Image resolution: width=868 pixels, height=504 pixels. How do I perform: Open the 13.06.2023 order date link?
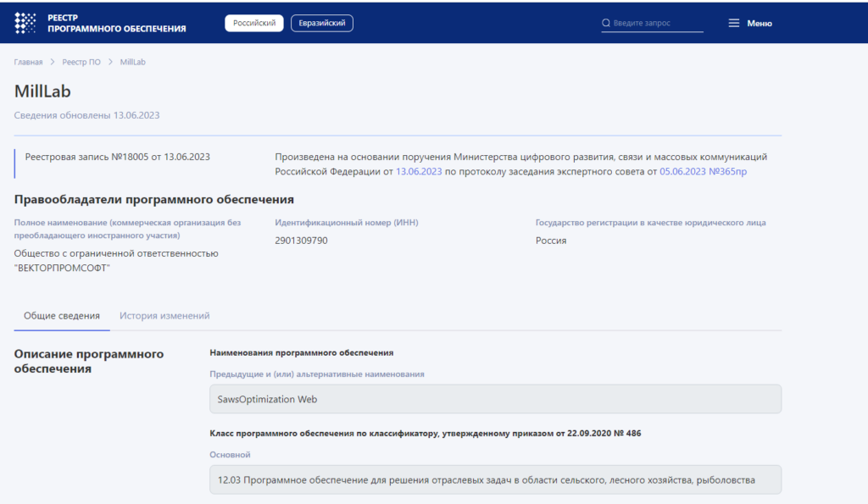(419, 171)
